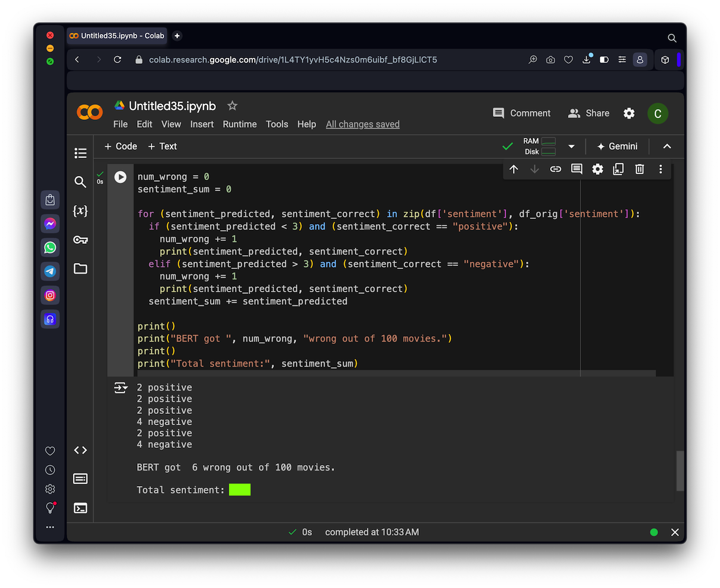Open the terminal panel at bottom left
720x588 pixels.
pos(81,508)
